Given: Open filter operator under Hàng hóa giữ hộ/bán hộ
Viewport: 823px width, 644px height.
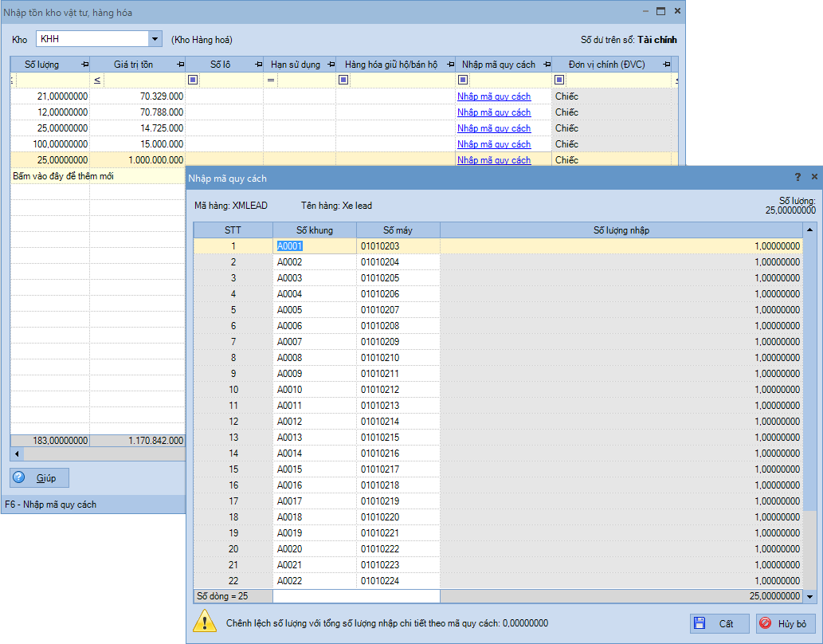Looking at the screenshot, I should point(343,80).
